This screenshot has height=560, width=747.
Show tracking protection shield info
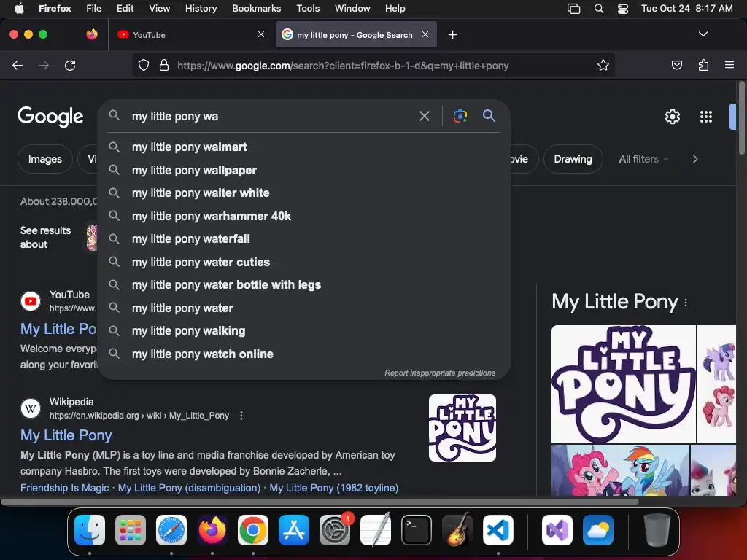[x=144, y=65]
